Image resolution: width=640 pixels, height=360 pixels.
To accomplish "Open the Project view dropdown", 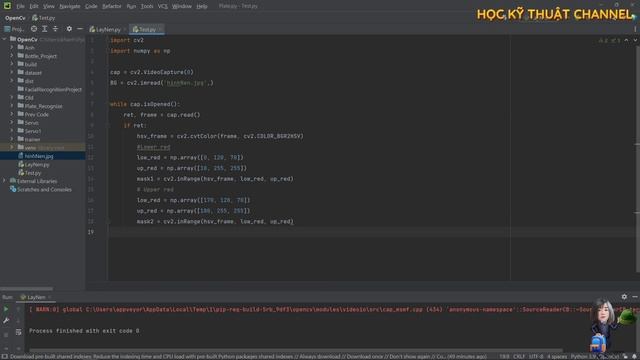I will pos(14,29).
